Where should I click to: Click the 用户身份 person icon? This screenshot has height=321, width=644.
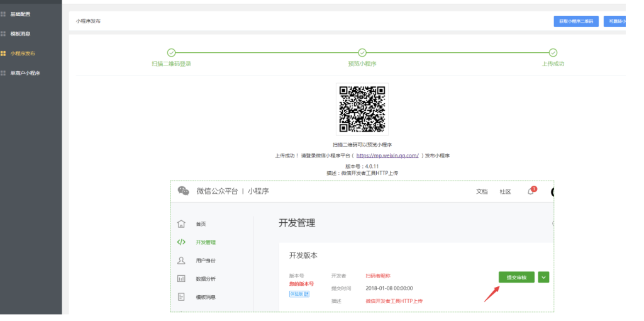[181, 260]
